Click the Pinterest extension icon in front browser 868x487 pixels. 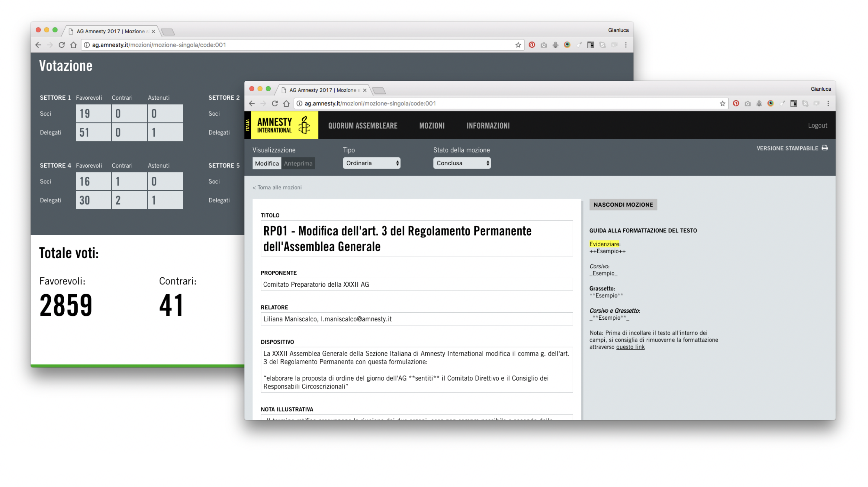click(x=736, y=103)
